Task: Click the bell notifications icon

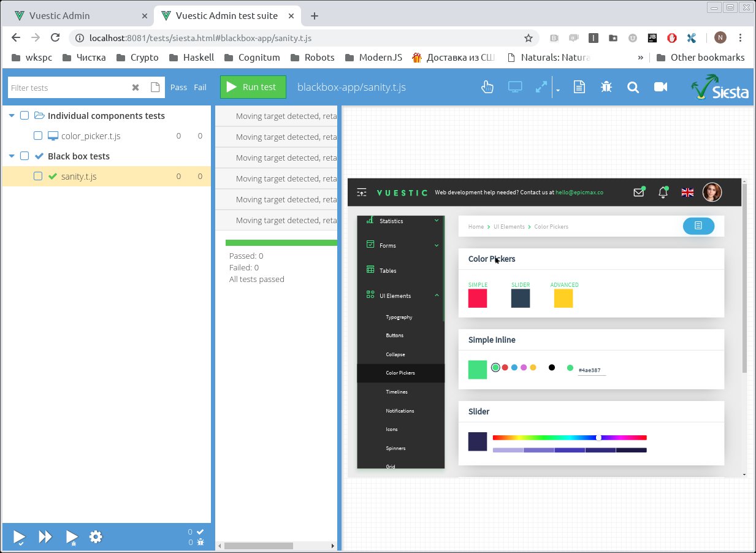Action: point(663,193)
